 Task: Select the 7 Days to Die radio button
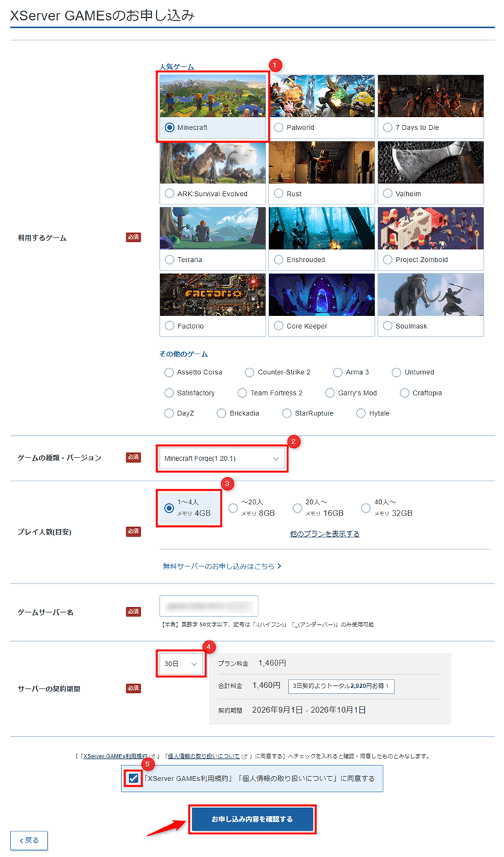click(x=387, y=128)
